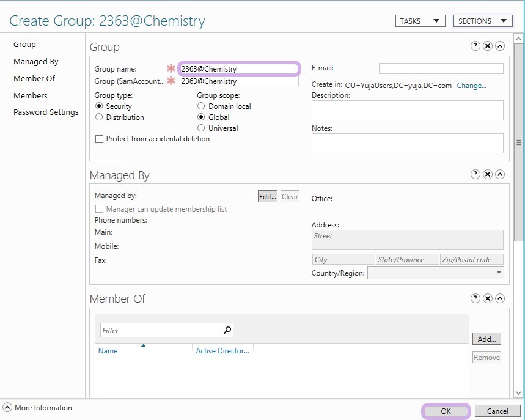The image size is (525, 420).
Task: Go to Managed By in sidebar
Action: (36, 62)
